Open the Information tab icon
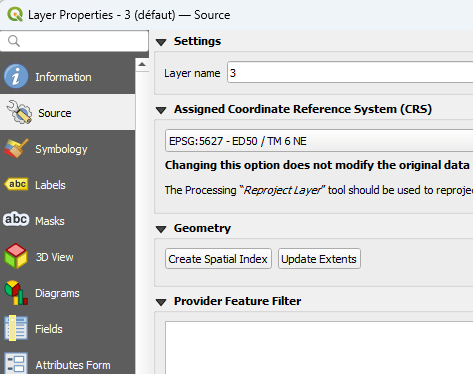 pyautogui.click(x=16, y=76)
